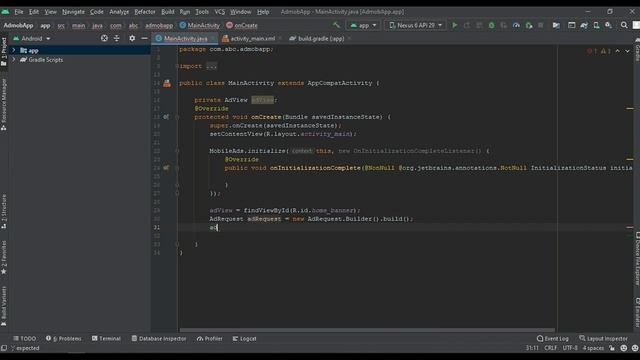The height and width of the screenshot is (360, 640).
Task: Click Sync Project with Gradle Files icon
Action: [x=584, y=25]
